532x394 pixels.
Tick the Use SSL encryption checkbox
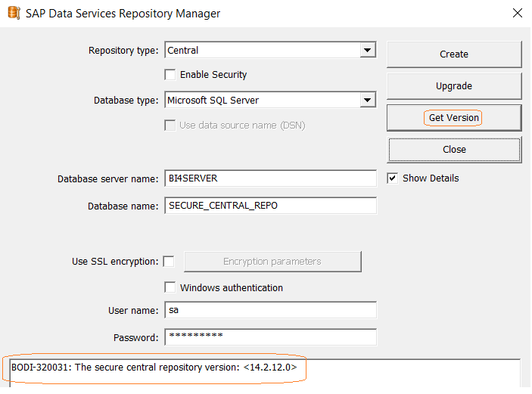coord(169,262)
